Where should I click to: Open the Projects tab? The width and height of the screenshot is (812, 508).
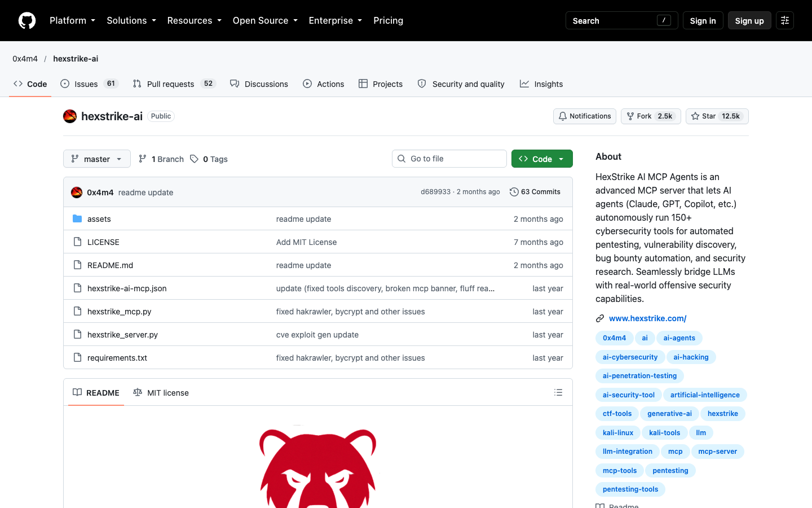[x=381, y=84]
